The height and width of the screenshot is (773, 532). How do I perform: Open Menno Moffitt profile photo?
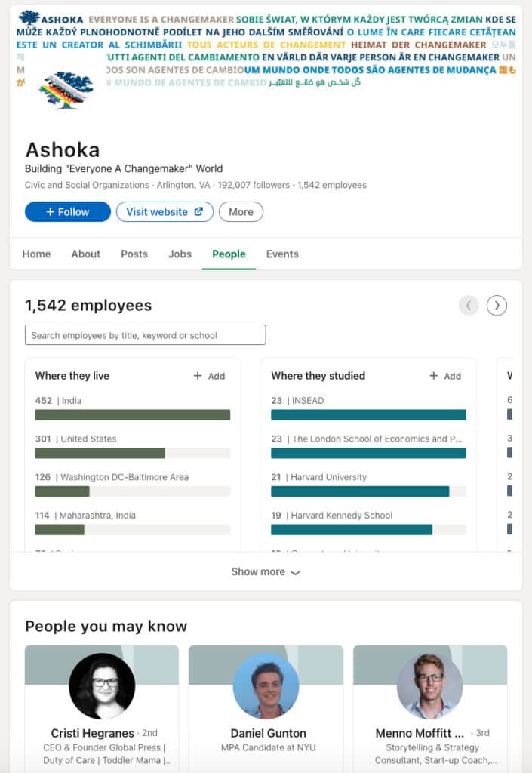pyautogui.click(x=430, y=685)
